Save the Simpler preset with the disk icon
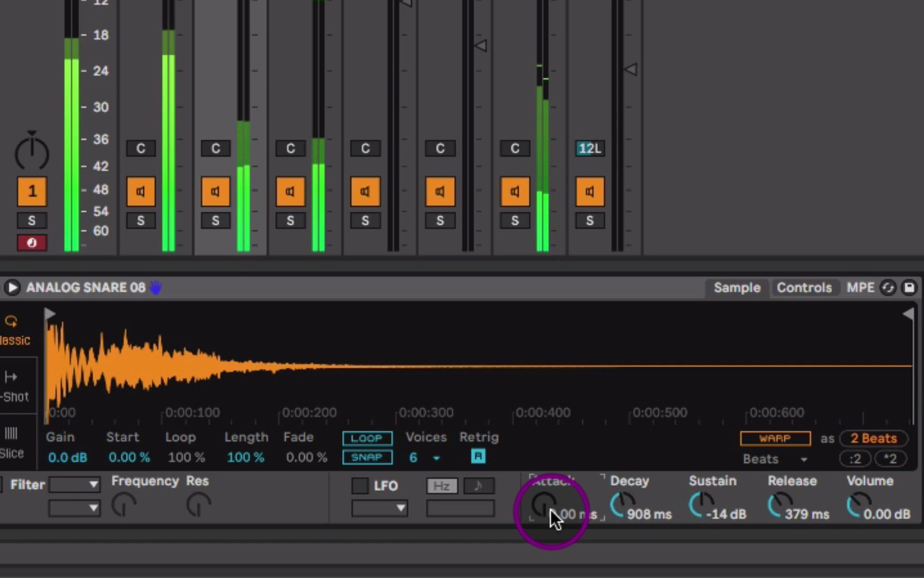The height and width of the screenshot is (578, 924). click(909, 287)
